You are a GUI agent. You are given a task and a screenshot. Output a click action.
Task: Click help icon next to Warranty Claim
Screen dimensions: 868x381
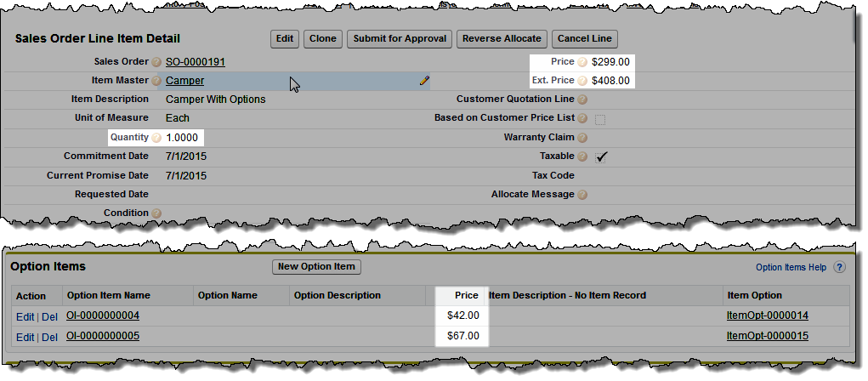pos(582,138)
